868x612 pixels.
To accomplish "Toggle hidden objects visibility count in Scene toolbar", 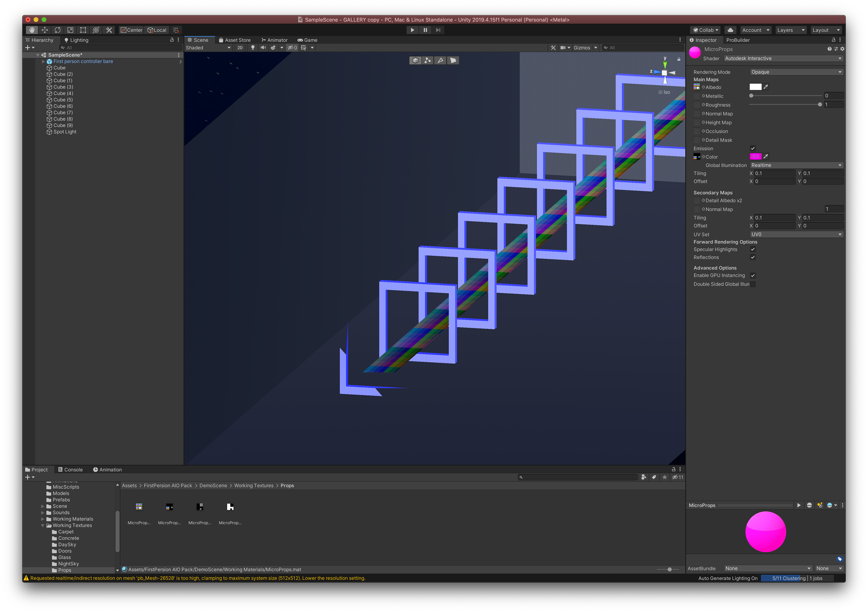I will pyautogui.click(x=292, y=48).
